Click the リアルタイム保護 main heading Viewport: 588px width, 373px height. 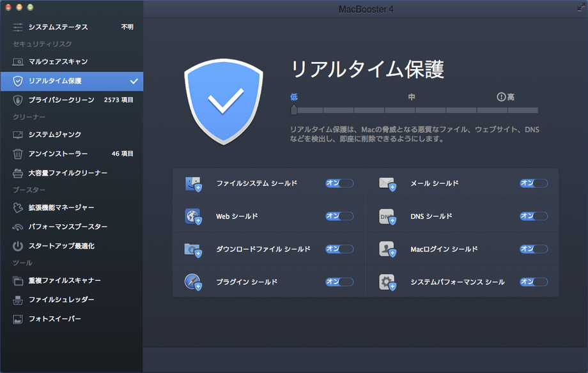[367, 70]
